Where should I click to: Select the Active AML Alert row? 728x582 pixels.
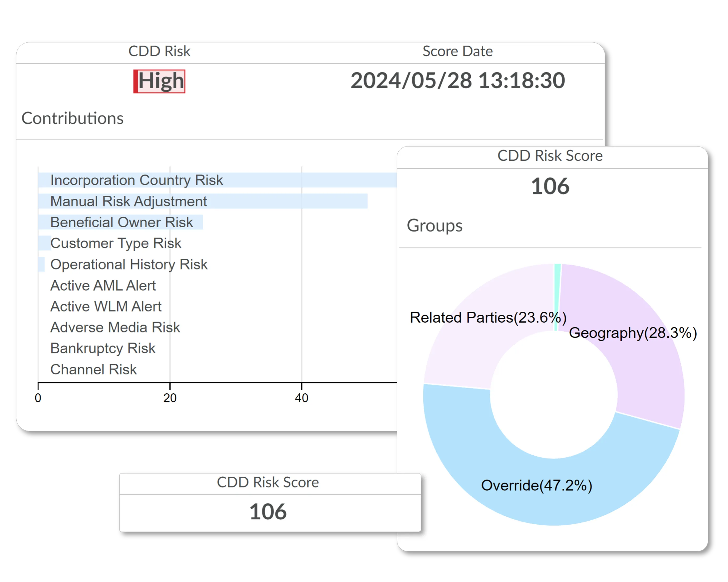click(103, 285)
